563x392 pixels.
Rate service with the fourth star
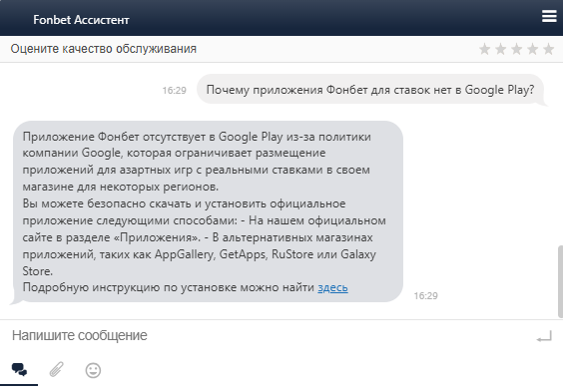532,49
